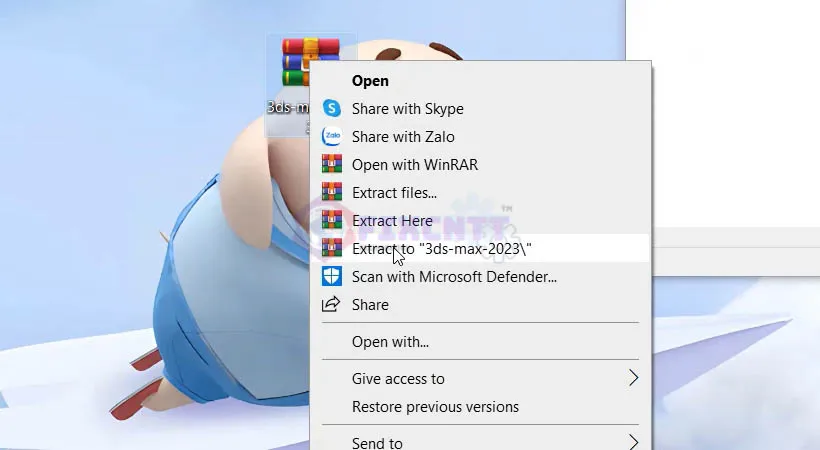Click WinRAR icon beside Open with WinRAR

[x=331, y=165]
